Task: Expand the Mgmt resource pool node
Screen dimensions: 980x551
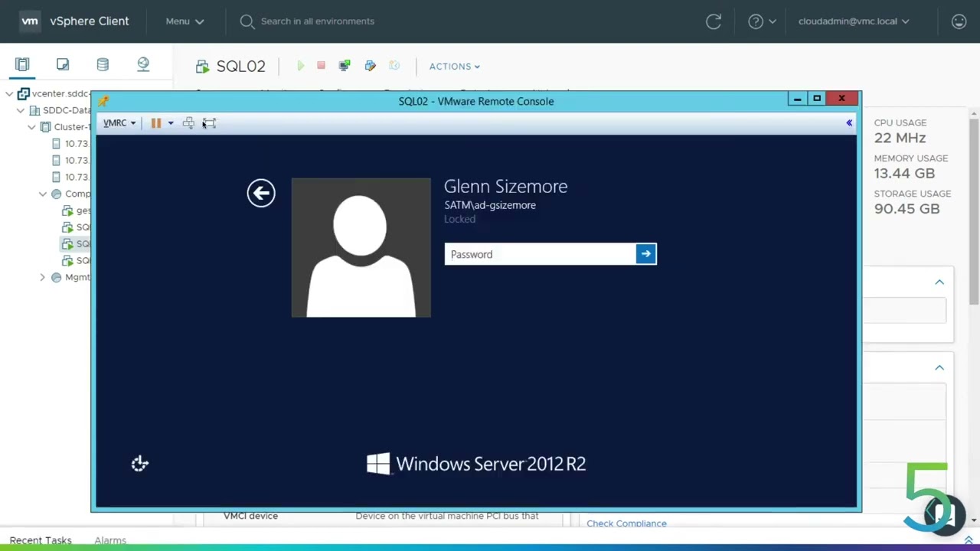Action: (x=43, y=277)
